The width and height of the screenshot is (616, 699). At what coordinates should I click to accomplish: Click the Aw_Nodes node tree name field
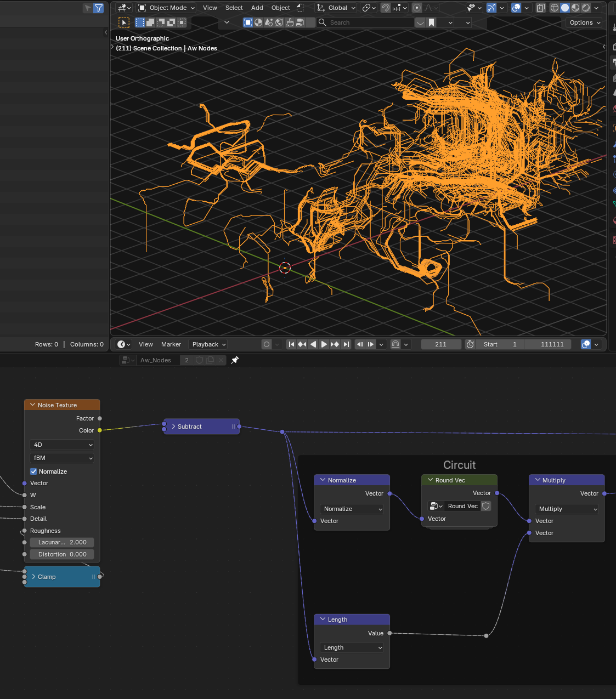point(158,360)
